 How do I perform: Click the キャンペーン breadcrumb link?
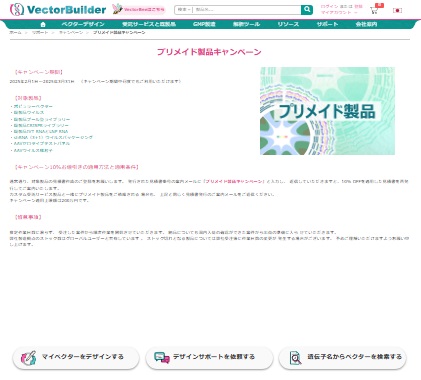[71, 32]
